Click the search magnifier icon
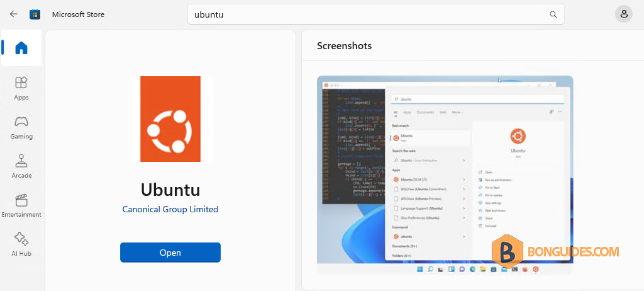This screenshot has width=644, height=291. 553,14
